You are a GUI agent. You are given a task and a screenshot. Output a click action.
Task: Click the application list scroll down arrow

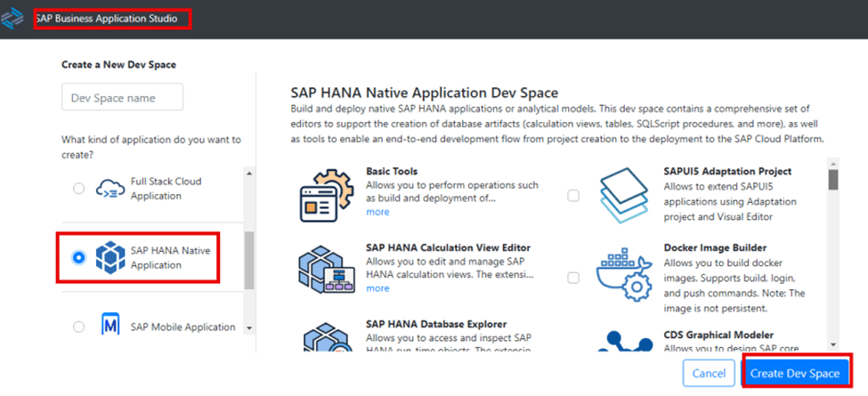tap(249, 328)
